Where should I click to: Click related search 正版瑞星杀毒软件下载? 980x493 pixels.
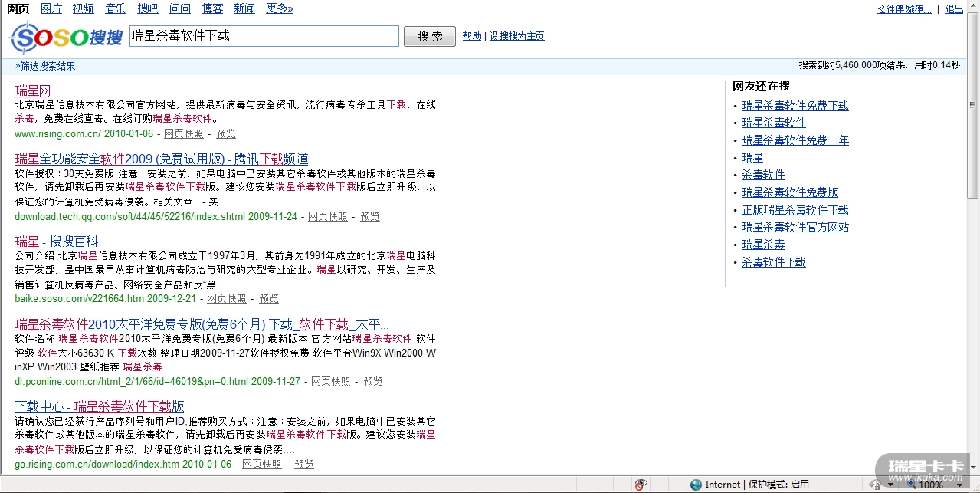click(x=795, y=209)
